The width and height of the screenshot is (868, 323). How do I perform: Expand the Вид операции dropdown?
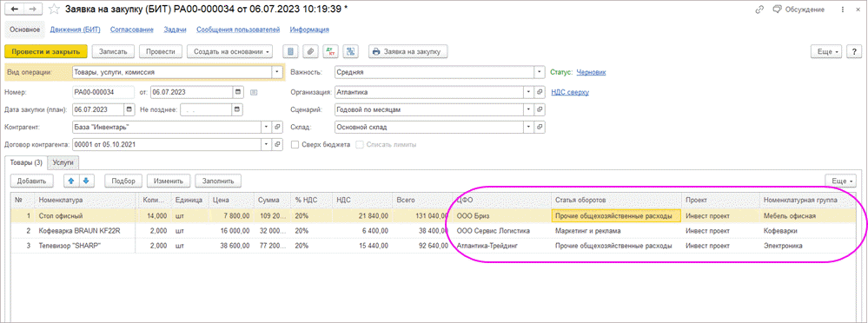(x=277, y=72)
